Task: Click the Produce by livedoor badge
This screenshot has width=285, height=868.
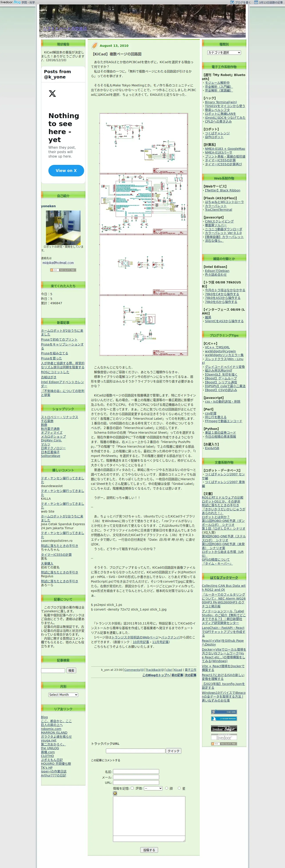Action: (224, 737)
